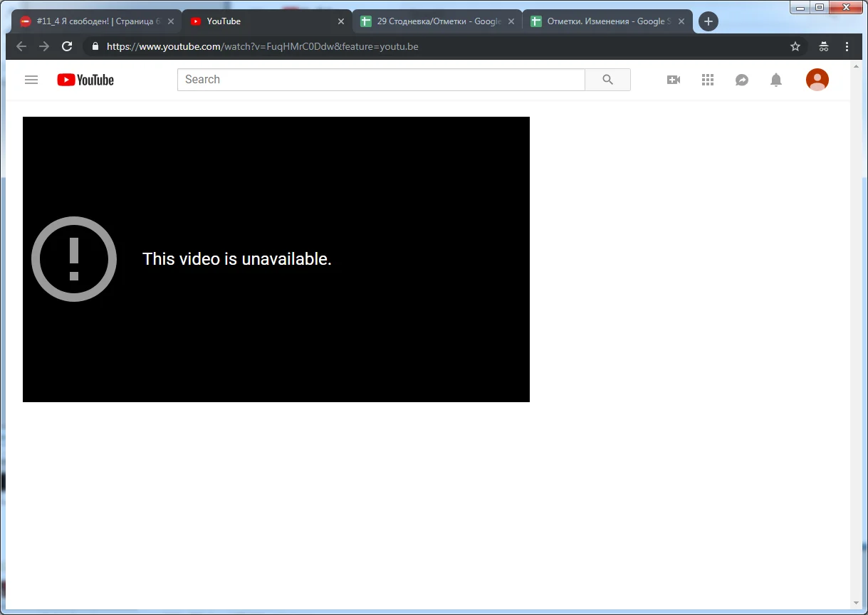Screen dimensions: 868x615
Task: Navigate back with the back arrow
Action: tap(21, 46)
